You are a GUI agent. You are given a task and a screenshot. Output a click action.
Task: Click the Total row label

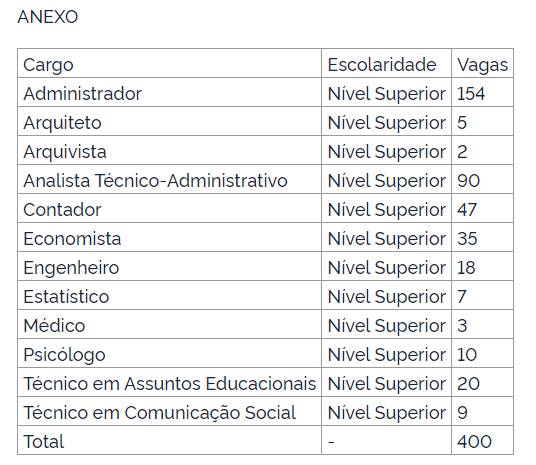43,441
